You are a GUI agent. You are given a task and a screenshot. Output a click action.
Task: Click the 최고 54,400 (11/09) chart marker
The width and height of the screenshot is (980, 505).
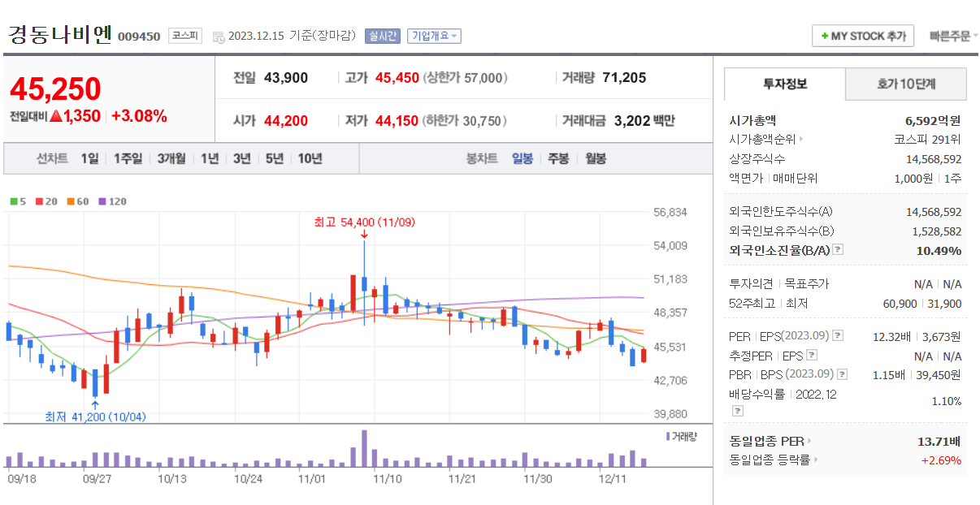coord(365,222)
